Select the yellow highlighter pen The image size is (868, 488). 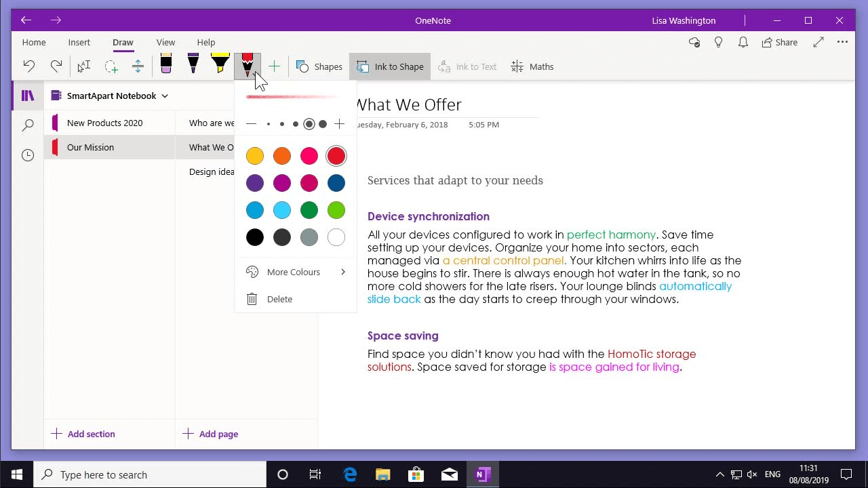(220, 64)
